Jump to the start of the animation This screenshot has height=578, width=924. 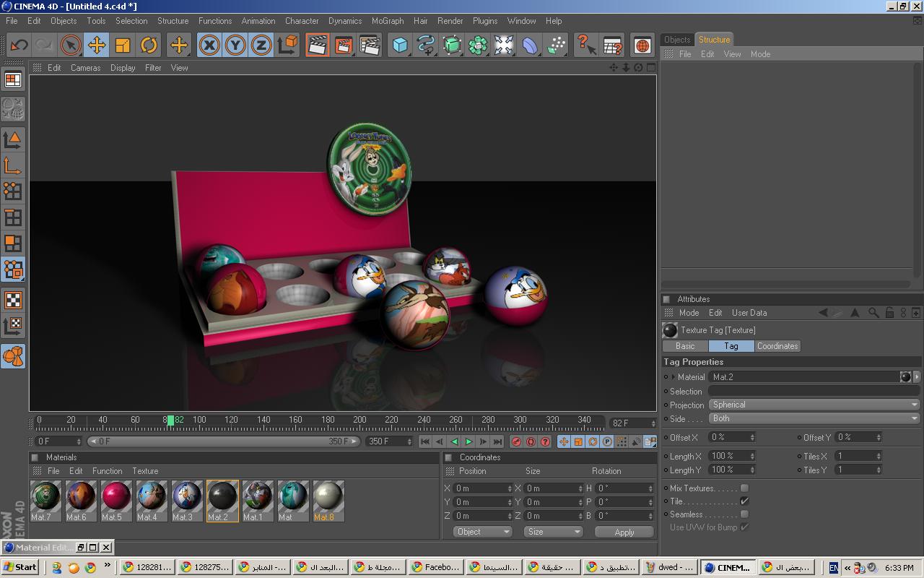(425, 441)
